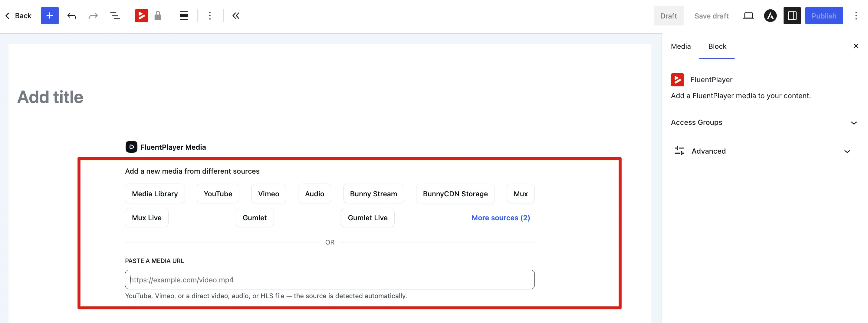868x323 pixels.
Task: Collapse the block toolbar with double chevron
Action: (x=236, y=15)
